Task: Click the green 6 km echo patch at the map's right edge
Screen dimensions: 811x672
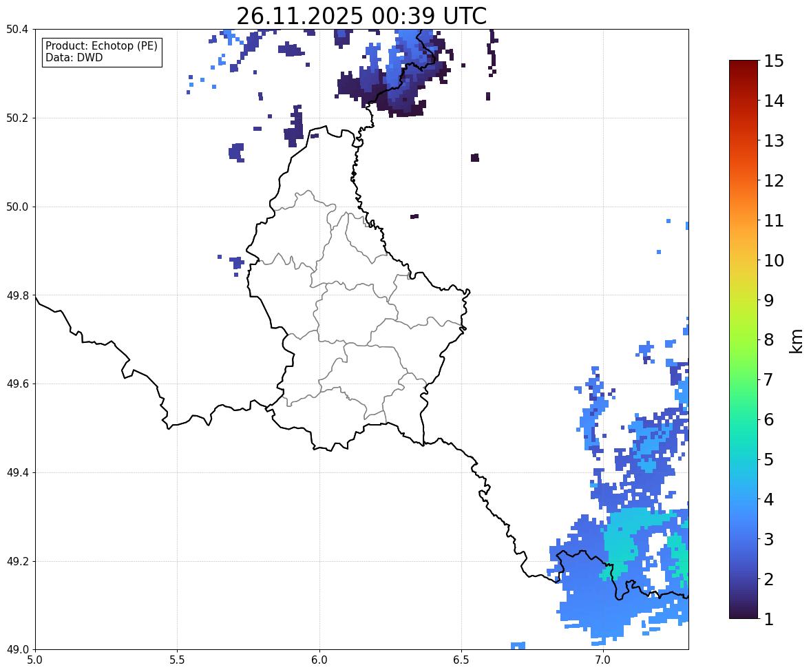Action: pyautogui.click(x=679, y=560)
